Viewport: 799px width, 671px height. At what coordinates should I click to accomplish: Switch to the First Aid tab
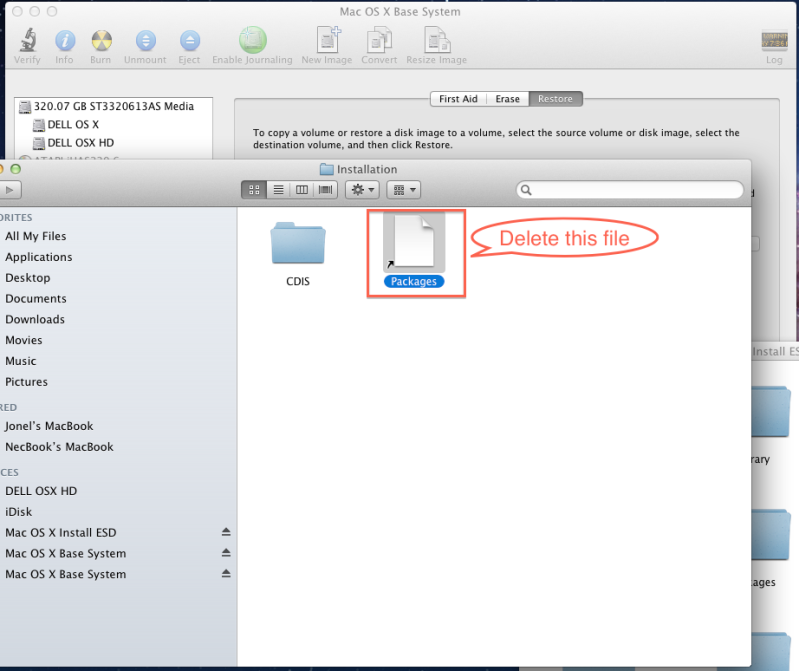coord(459,99)
